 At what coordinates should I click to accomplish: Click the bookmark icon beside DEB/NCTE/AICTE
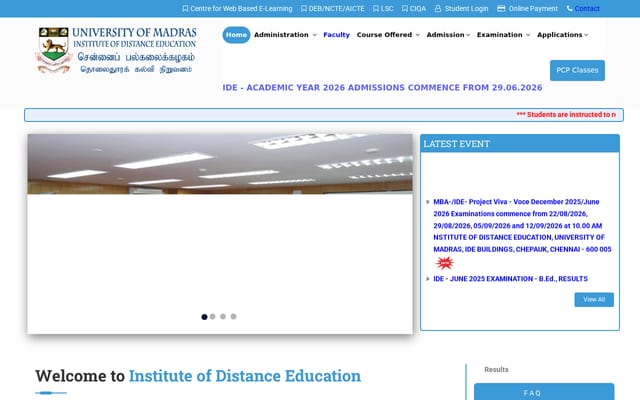[x=304, y=9]
